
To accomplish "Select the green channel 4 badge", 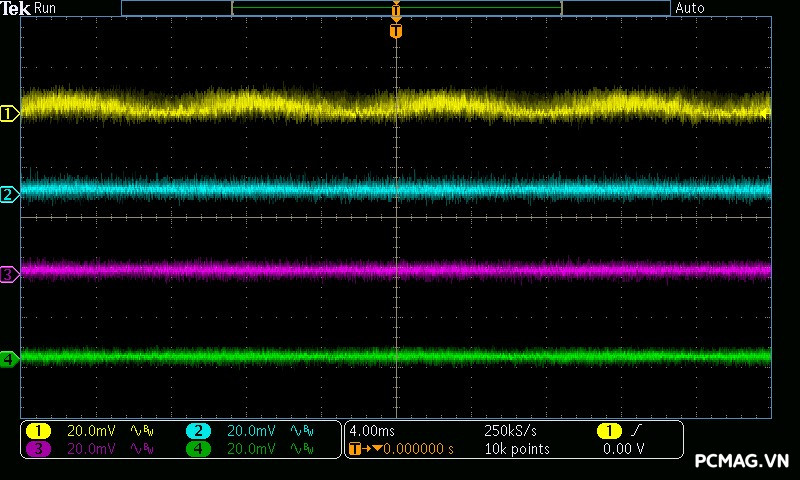I will 198,449.
